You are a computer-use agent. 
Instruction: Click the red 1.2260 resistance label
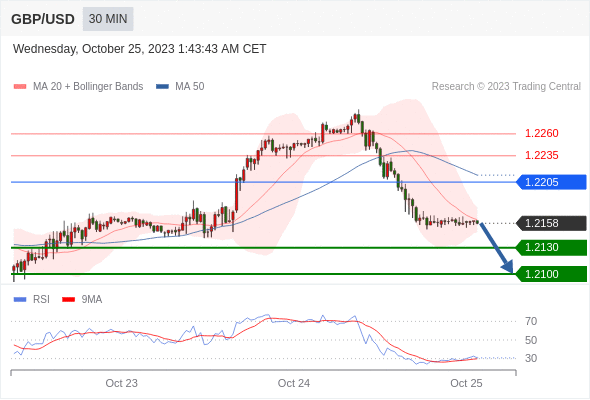click(x=541, y=133)
